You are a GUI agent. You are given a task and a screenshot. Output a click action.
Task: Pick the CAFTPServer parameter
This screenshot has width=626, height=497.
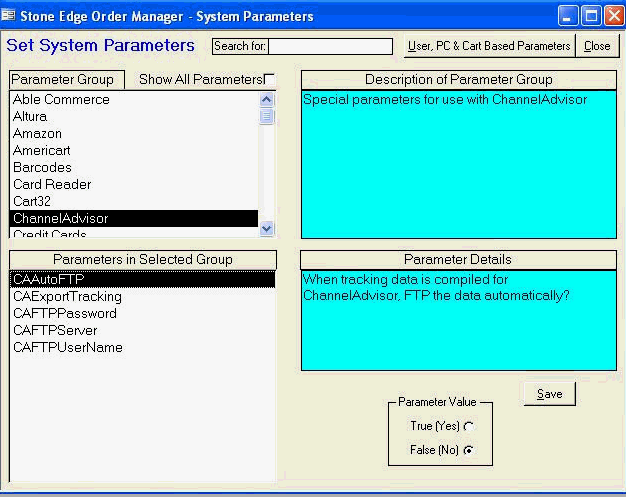pos(143,330)
